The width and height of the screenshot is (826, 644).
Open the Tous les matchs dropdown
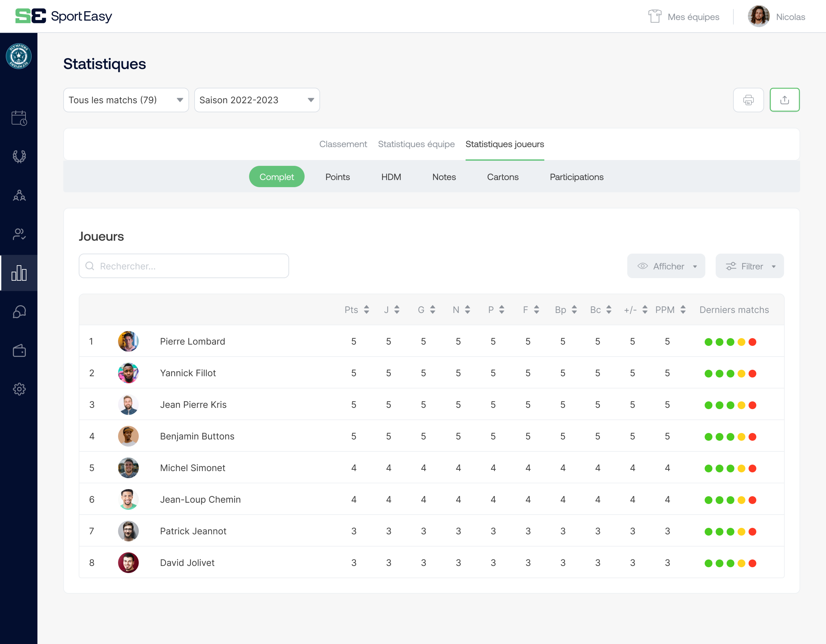[126, 100]
